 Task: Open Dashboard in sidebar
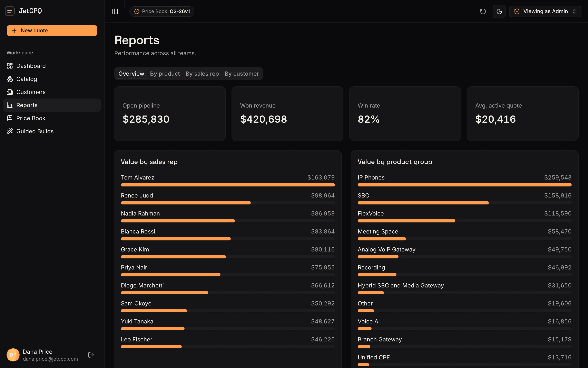pyautogui.click(x=52, y=66)
